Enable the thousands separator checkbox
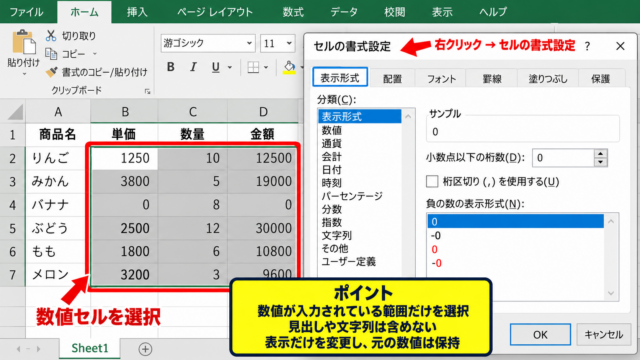The width and height of the screenshot is (640, 360). [432, 181]
